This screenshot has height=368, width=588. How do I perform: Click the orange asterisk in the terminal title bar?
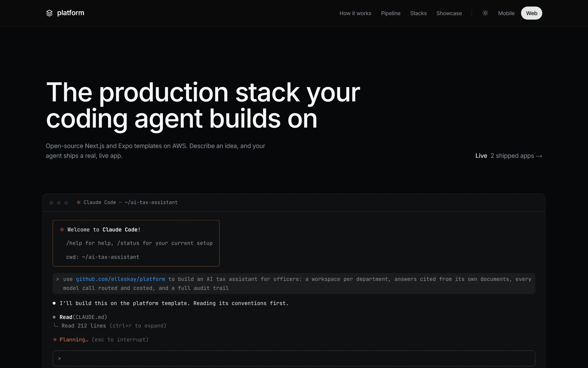(x=78, y=202)
